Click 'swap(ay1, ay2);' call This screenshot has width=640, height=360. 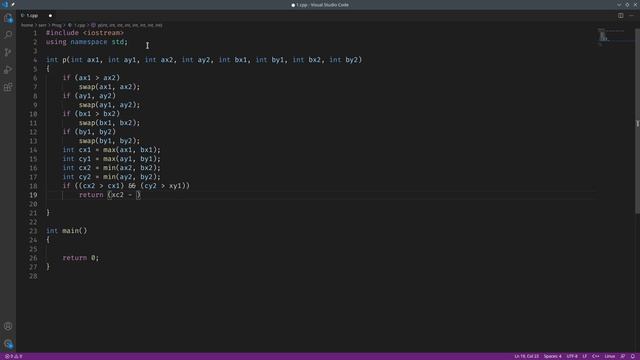109,104
